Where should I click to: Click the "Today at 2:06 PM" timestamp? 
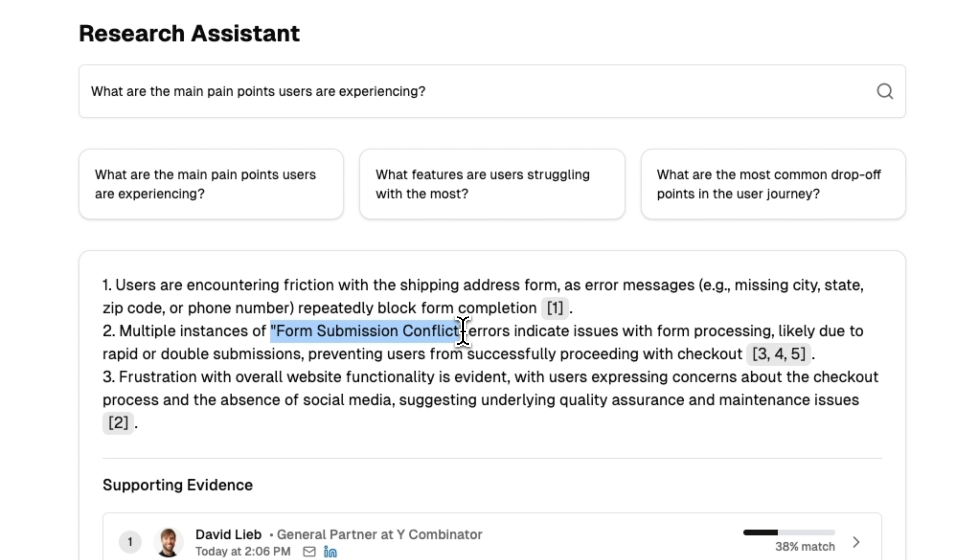click(243, 551)
